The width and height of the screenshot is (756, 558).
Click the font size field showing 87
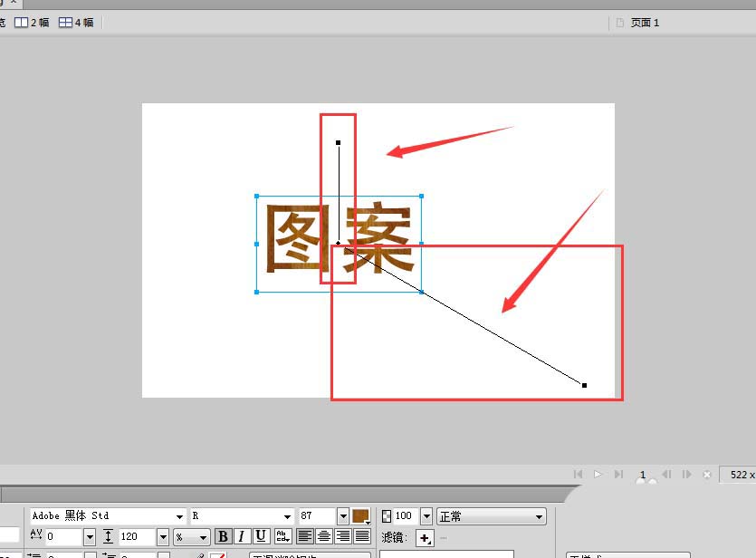click(x=317, y=515)
